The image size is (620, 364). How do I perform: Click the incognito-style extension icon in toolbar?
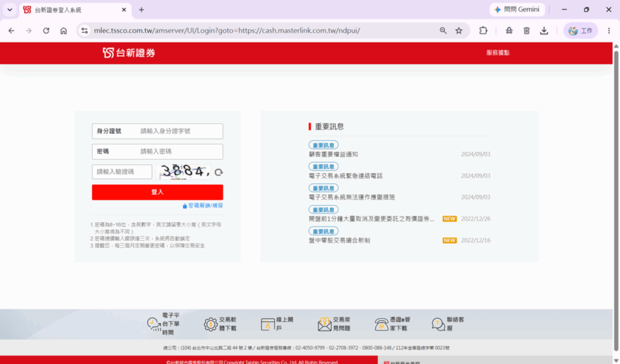509,30
